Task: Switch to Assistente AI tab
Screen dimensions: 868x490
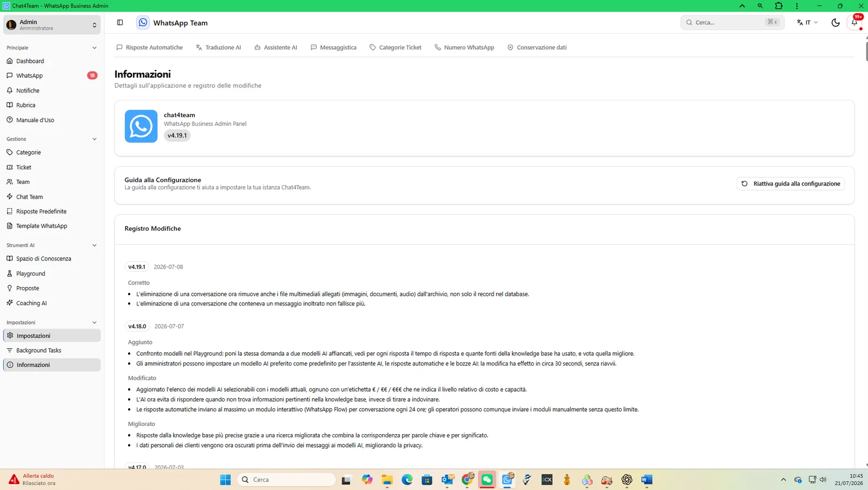Action: click(x=276, y=48)
